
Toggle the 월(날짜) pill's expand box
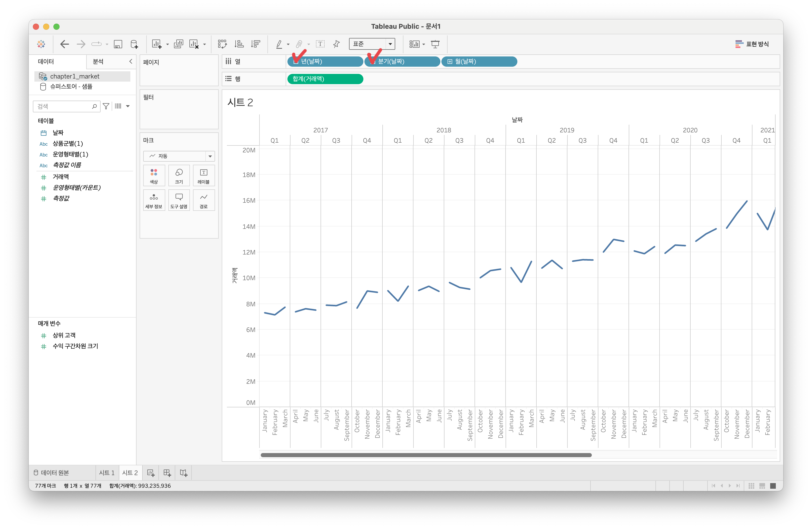[450, 61]
